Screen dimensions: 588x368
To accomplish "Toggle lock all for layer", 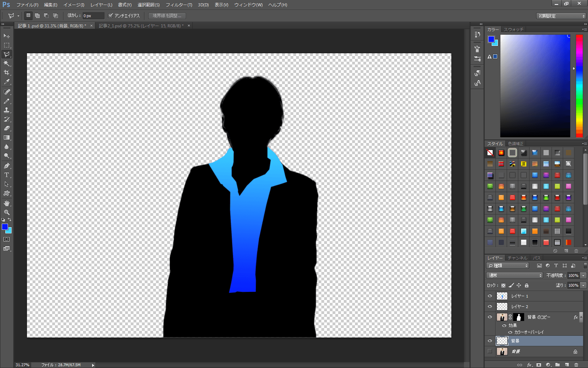I will pos(526,285).
